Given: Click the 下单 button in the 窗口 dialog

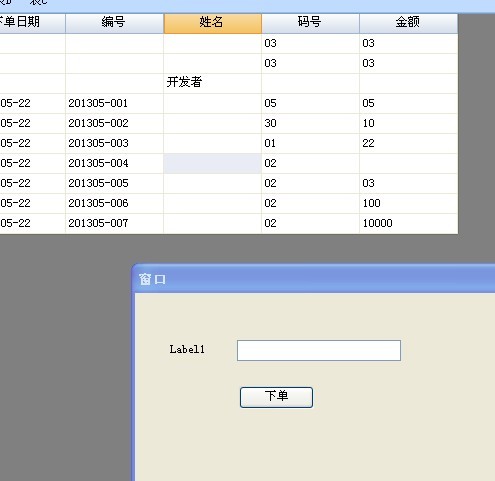Looking at the screenshot, I should (276, 397).
